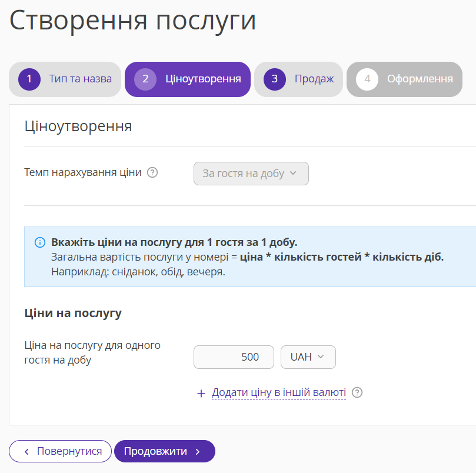Click the Створення послуги page title
The image size is (476, 473).
132,21
